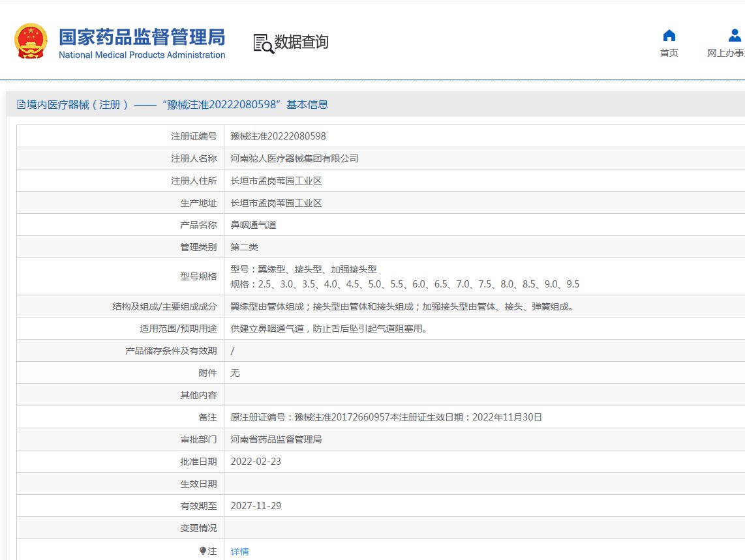Click the 数据查询 heading text
Image resolution: width=745 pixels, height=560 pixels.
(x=301, y=42)
